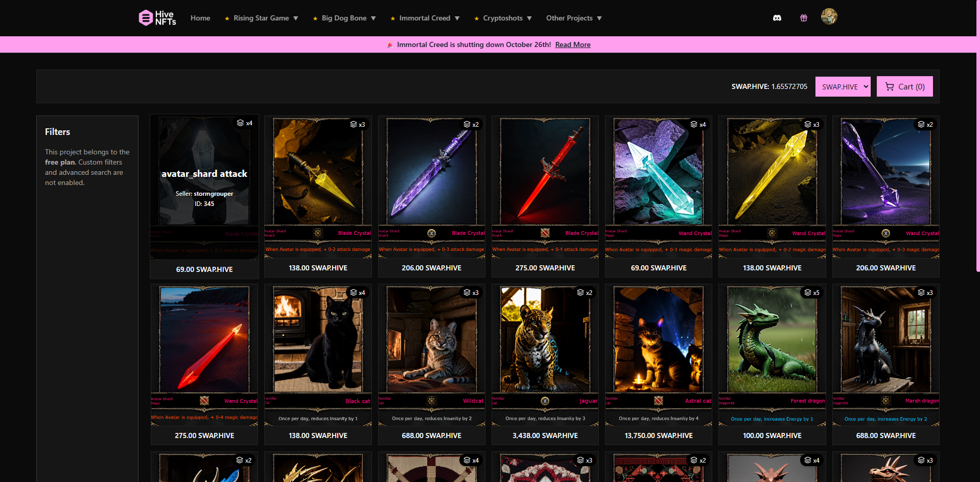Screen dimensions: 980x482
Task: Expand the Cryptoshots menu
Action: 503,18
